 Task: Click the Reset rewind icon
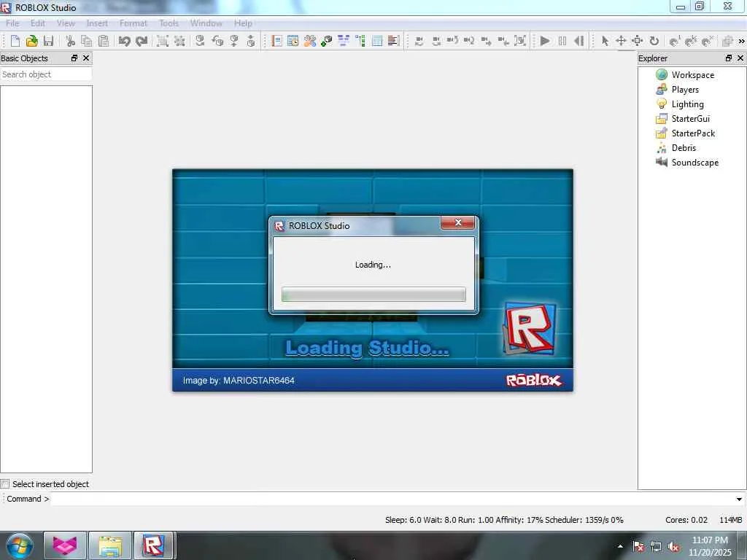coord(578,41)
